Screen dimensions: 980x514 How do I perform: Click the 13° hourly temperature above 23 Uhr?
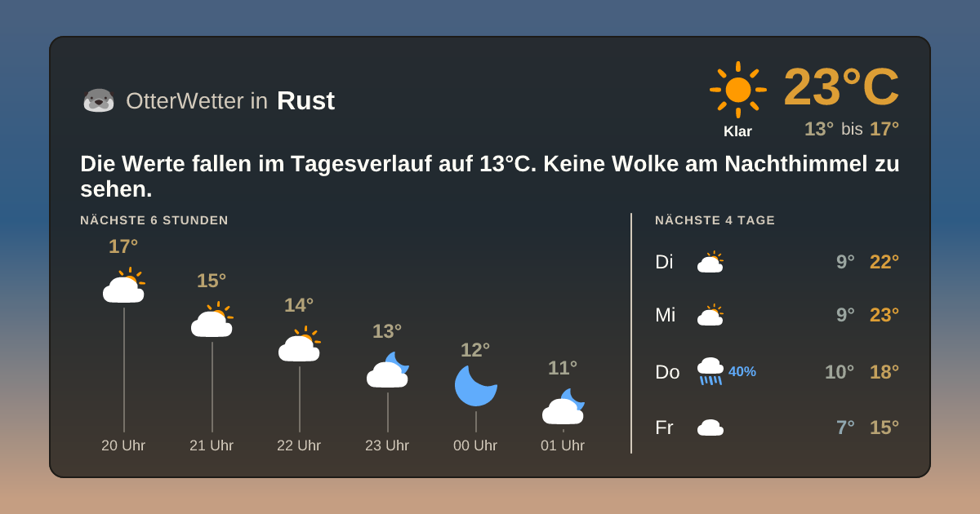pyautogui.click(x=387, y=331)
